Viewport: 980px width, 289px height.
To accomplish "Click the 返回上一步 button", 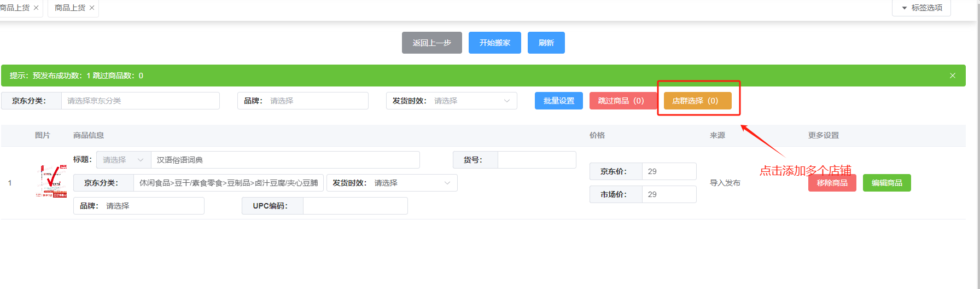I will [431, 43].
